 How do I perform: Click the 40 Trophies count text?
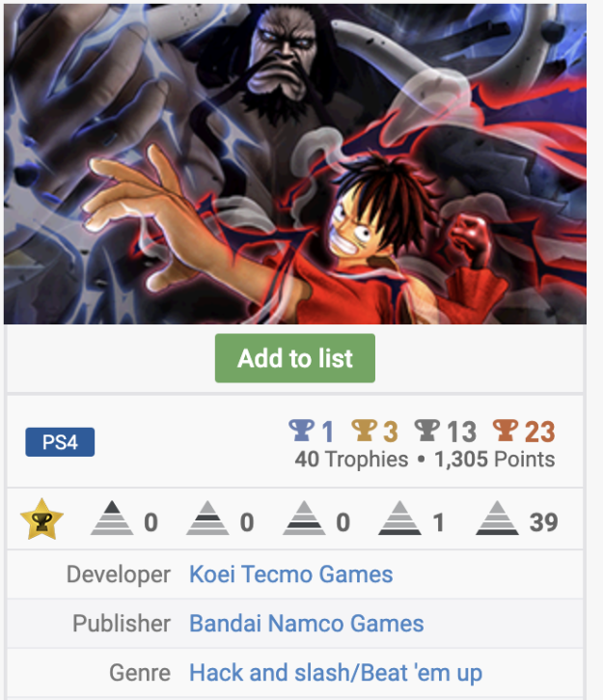[x=351, y=460]
